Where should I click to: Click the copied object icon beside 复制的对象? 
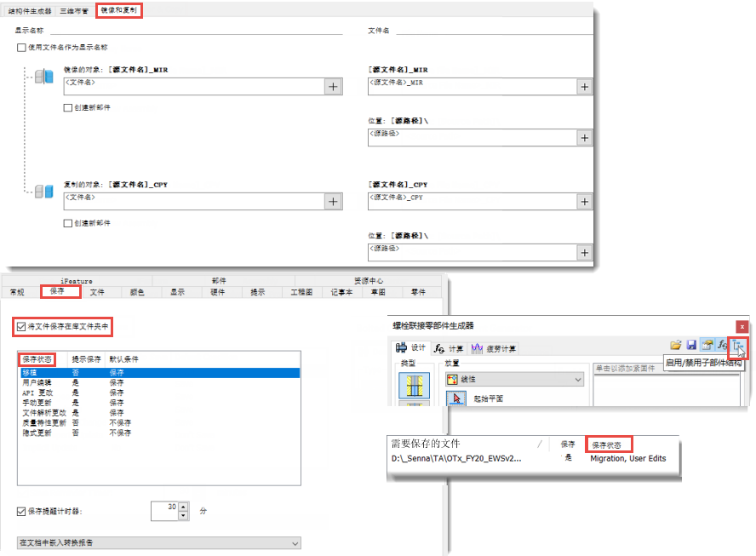[x=44, y=192]
